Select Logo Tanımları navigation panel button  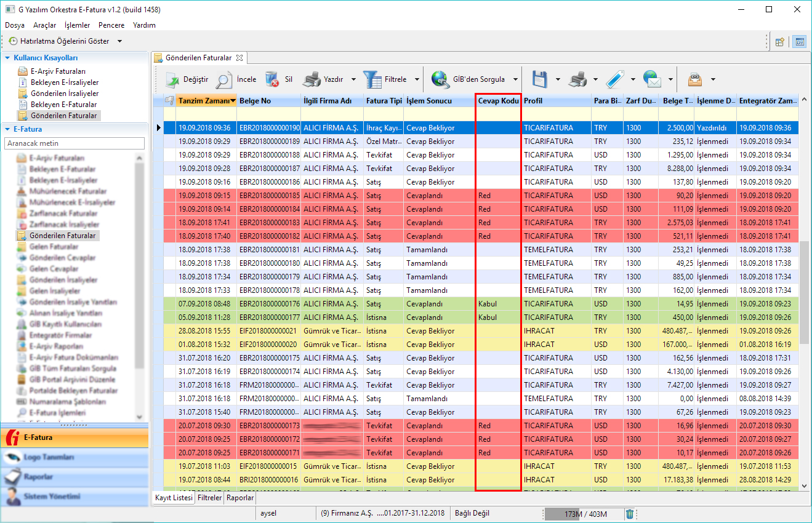tap(74, 457)
